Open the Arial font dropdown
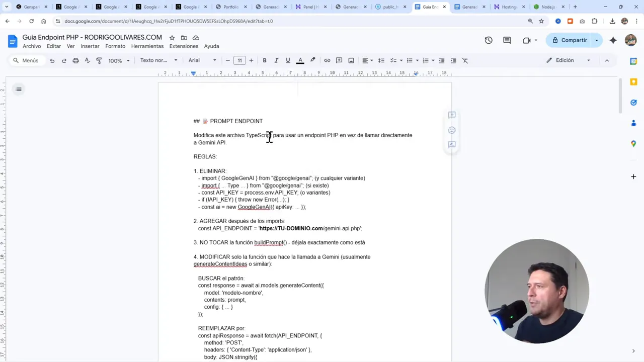This screenshot has width=644, height=362. (x=201, y=60)
